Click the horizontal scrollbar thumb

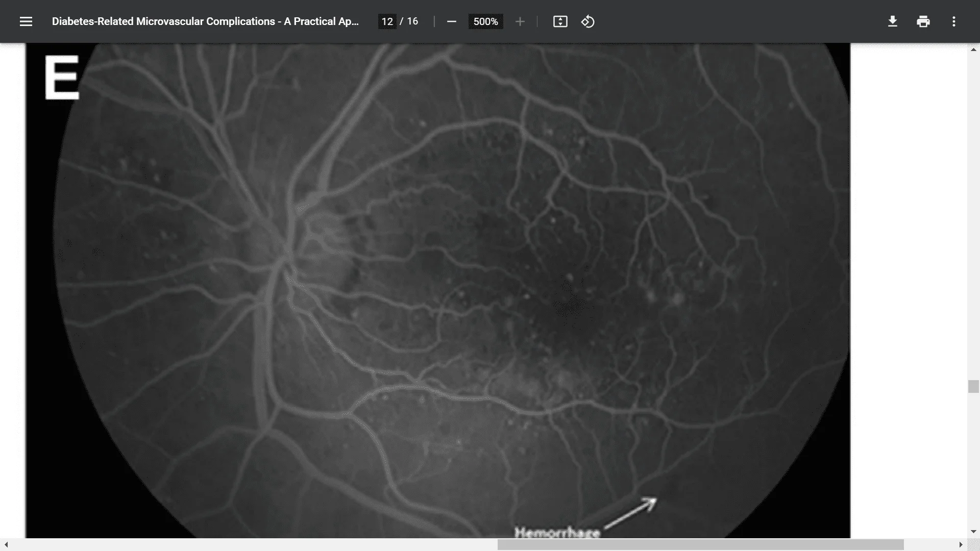pyautogui.click(x=700, y=545)
